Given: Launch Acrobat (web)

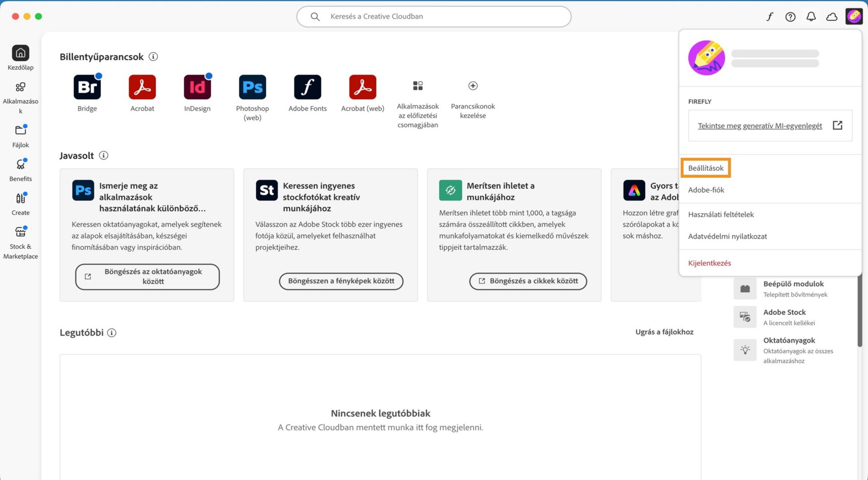Looking at the screenshot, I should 362,87.
